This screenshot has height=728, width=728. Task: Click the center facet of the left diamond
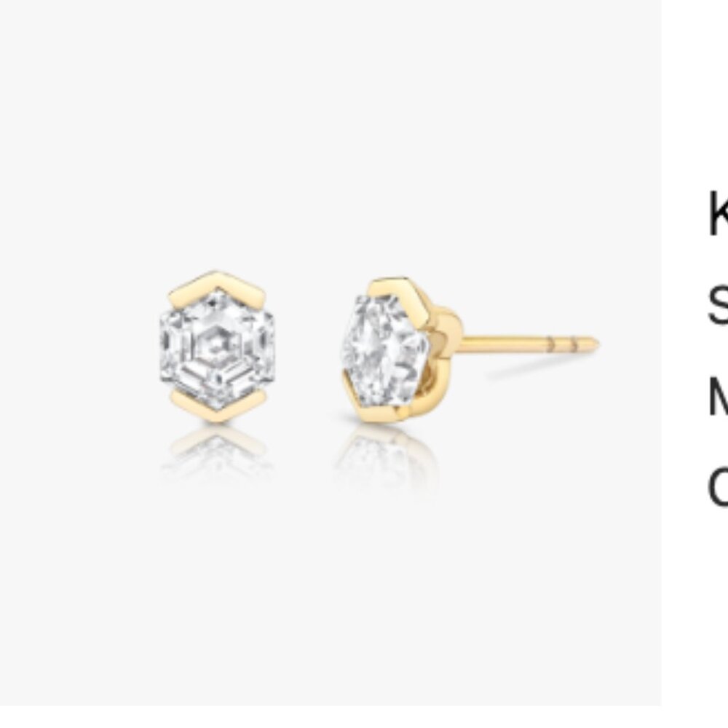coord(217,346)
